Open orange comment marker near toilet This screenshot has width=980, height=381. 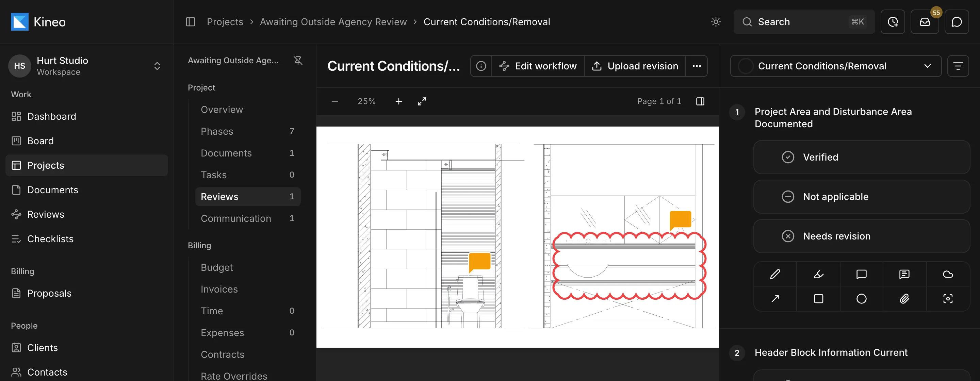click(x=479, y=262)
